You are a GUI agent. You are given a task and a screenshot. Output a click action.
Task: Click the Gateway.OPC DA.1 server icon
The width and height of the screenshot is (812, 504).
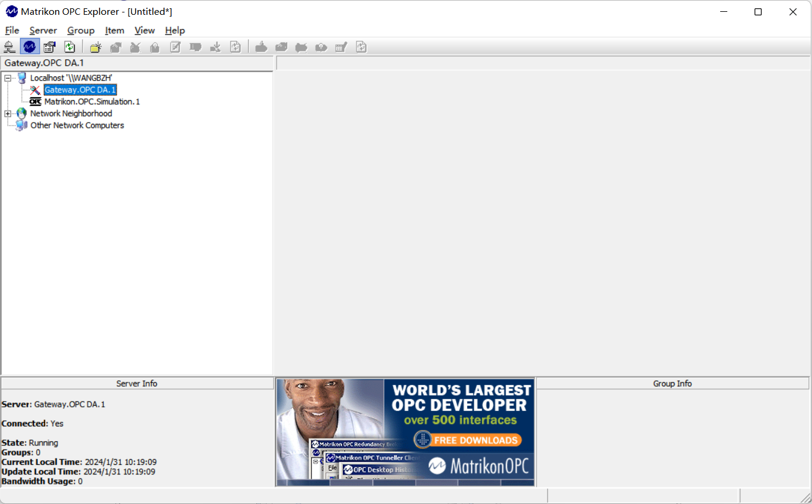pos(35,90)
